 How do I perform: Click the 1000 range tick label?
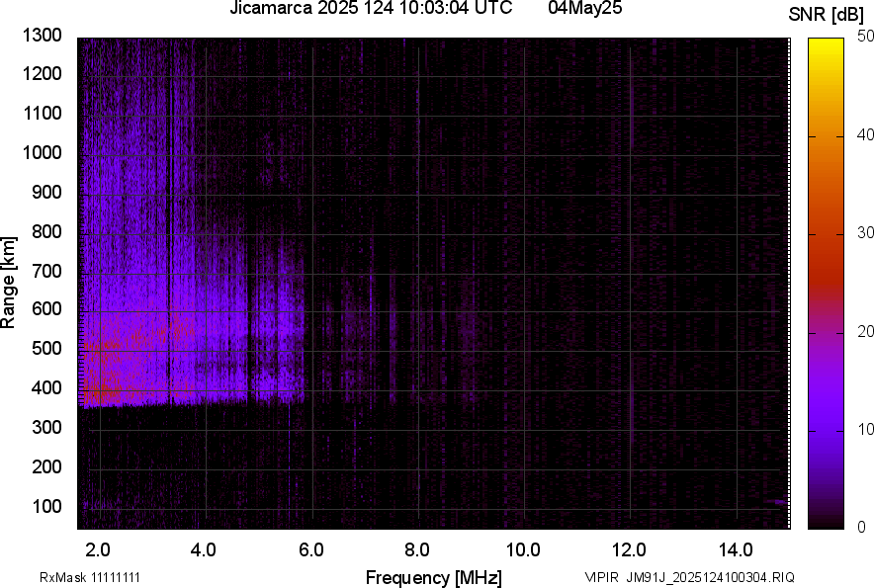[x=42, y=153]
